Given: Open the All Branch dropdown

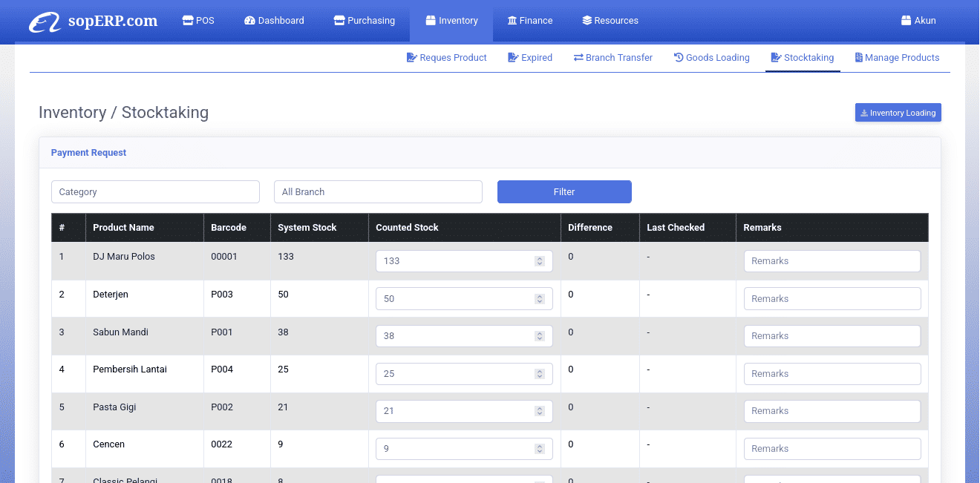Looking at the screenshot, I should [x=378, y=192].
